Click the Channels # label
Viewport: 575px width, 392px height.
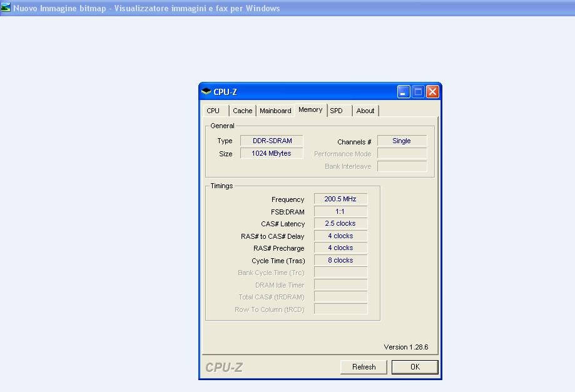[354, 142]
